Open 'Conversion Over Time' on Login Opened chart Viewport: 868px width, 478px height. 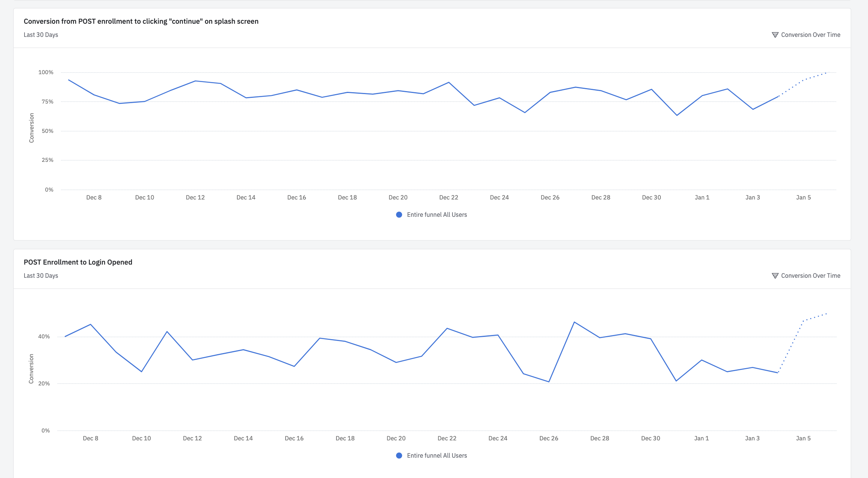point(810,276)
